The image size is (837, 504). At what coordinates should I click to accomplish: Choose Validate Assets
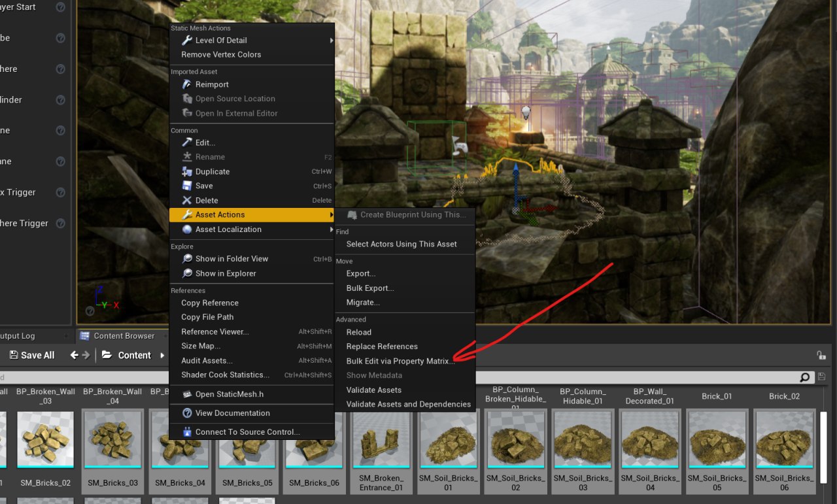tap(404, 390)
